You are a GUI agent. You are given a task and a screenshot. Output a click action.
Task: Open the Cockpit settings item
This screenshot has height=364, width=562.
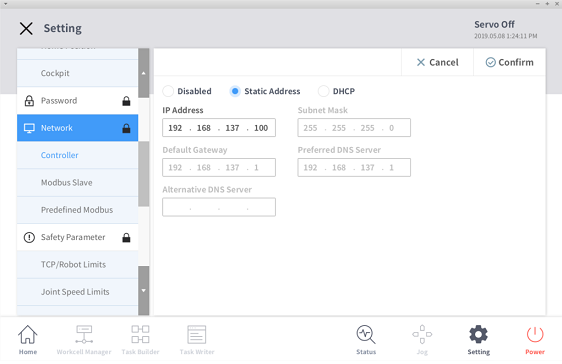[x=77, y=73]
